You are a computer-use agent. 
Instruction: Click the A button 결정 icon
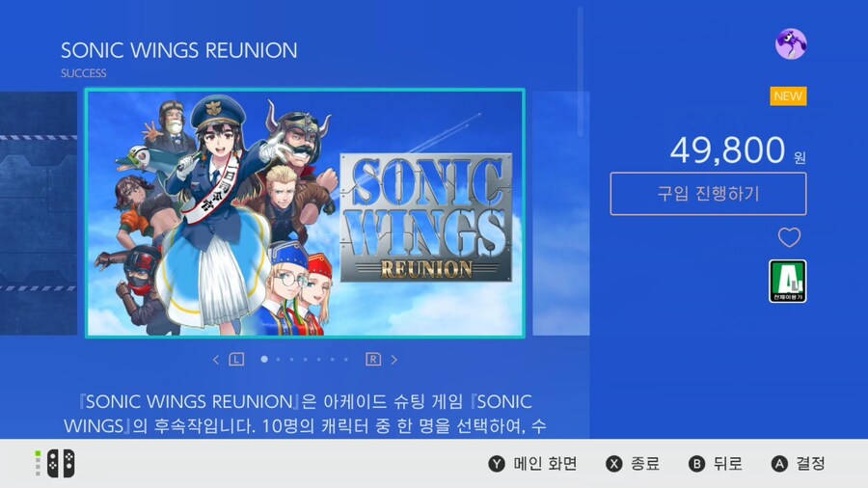click(x=779, y=464)
